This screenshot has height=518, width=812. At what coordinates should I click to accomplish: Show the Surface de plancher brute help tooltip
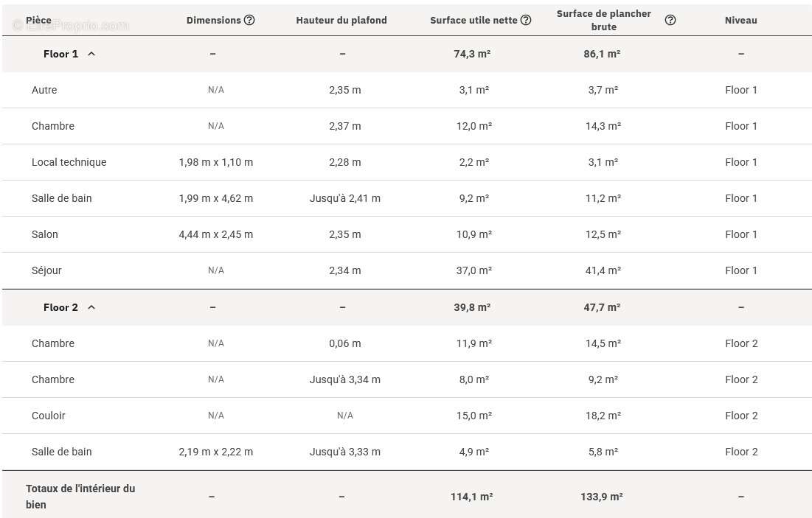pyautogui.click(x=670, y=20)
